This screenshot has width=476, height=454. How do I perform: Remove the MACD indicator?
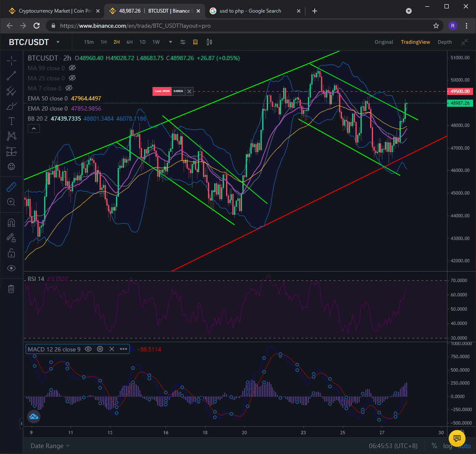click(112, 349)
